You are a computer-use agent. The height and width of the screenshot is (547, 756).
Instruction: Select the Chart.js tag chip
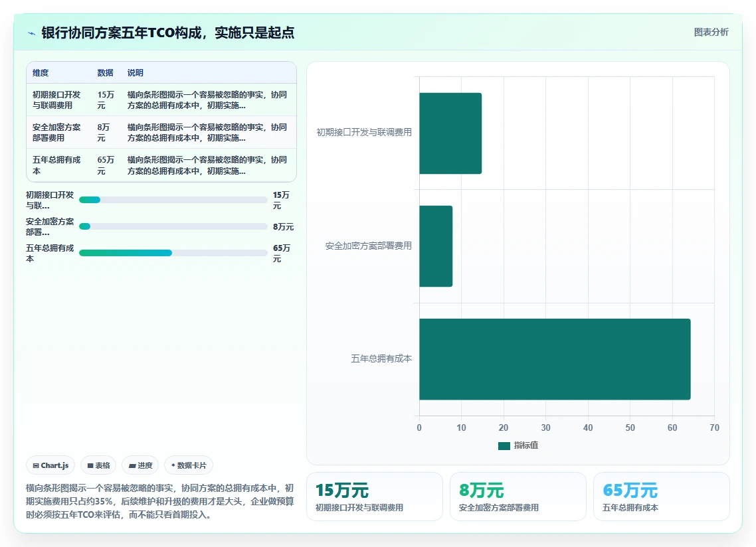(50, 465)
